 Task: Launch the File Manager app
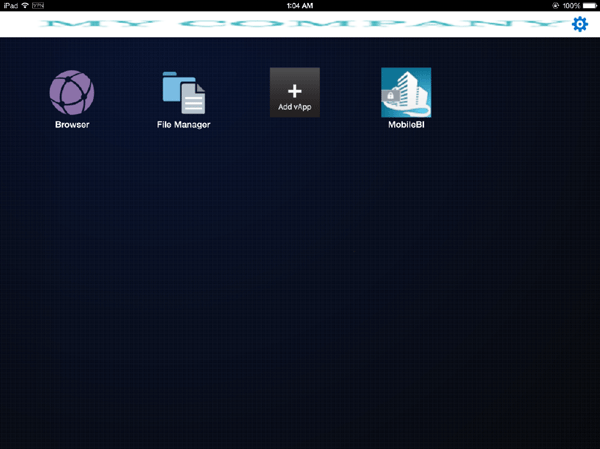tap(184, 93)
